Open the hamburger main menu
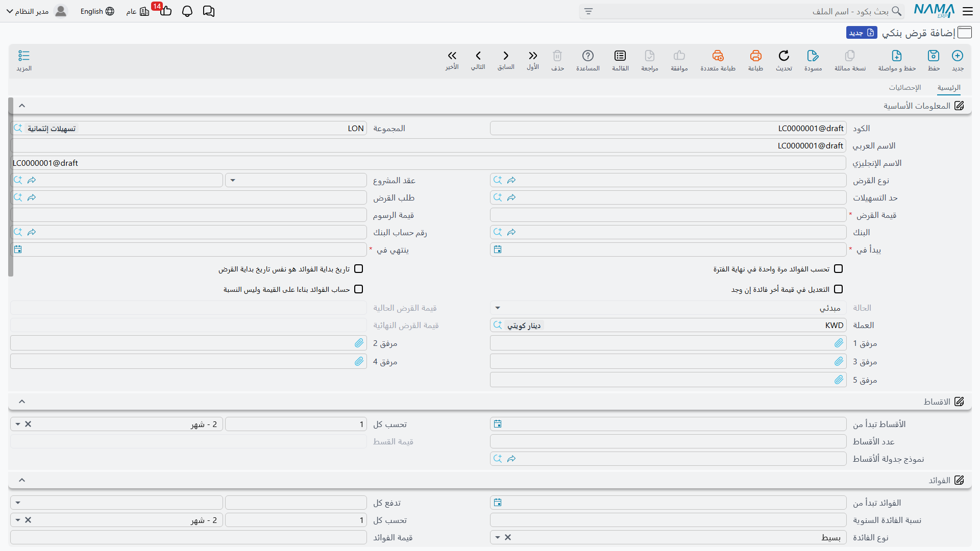The height and width of the screenshot is (551, 980). tap(968, 11)
